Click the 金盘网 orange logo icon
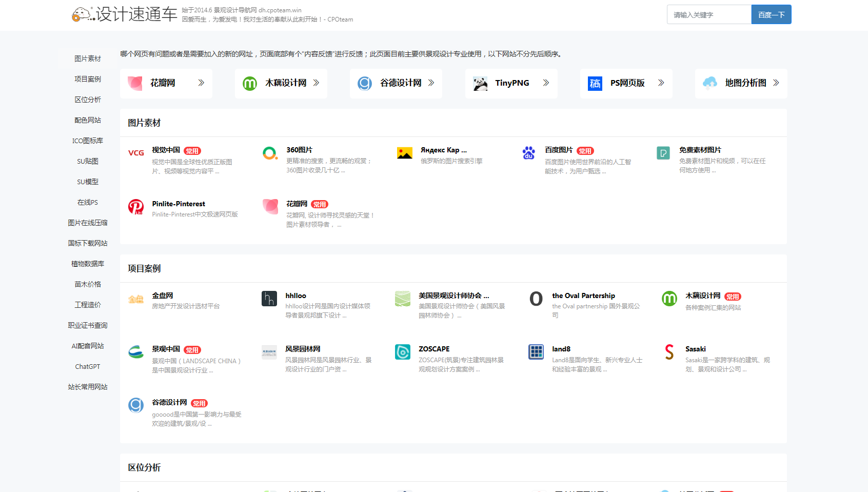 [x=136, y=299]
